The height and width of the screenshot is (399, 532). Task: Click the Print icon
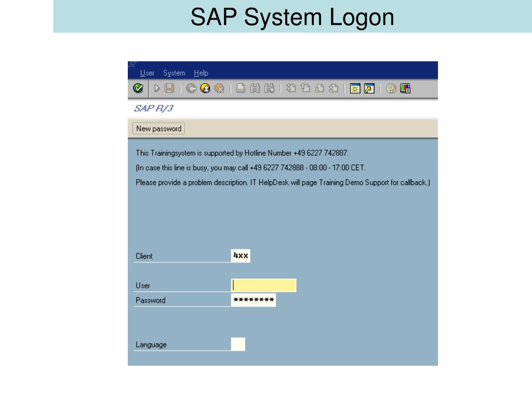(x=241, y=88)
